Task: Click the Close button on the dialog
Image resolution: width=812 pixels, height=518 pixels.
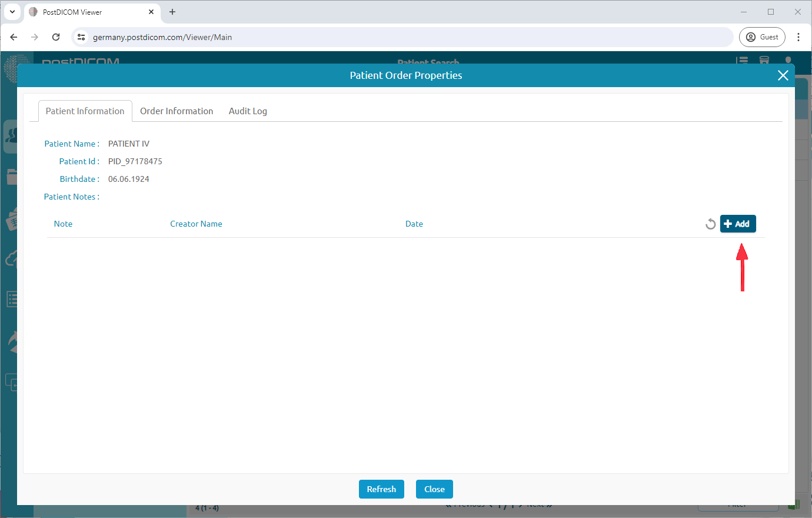Action: pos(434,489)
